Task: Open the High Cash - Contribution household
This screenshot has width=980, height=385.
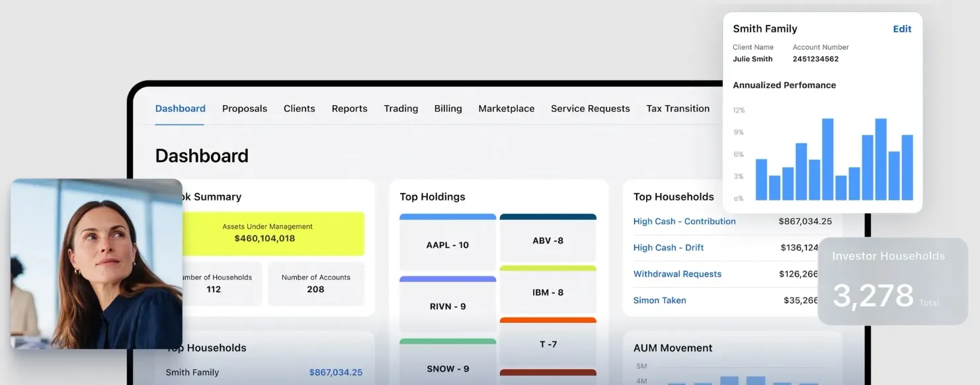Action: (x=684, y=221)
